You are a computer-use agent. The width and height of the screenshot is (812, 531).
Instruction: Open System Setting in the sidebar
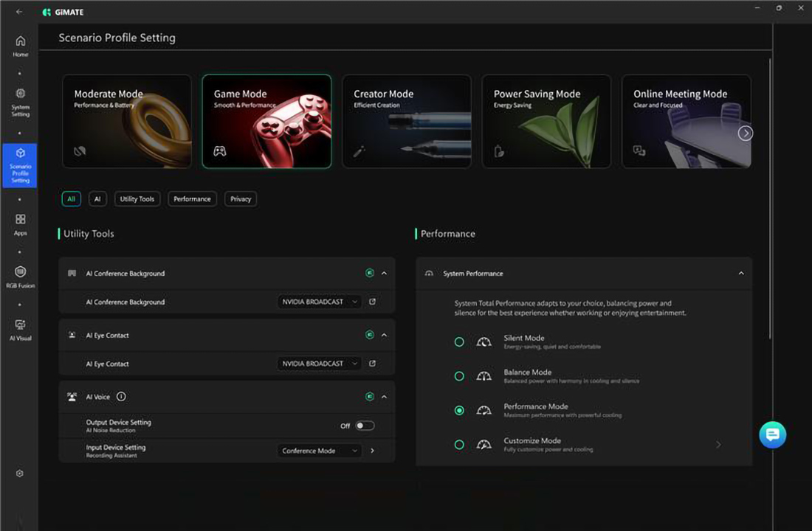pyautogui.click(x=20, y=103)
